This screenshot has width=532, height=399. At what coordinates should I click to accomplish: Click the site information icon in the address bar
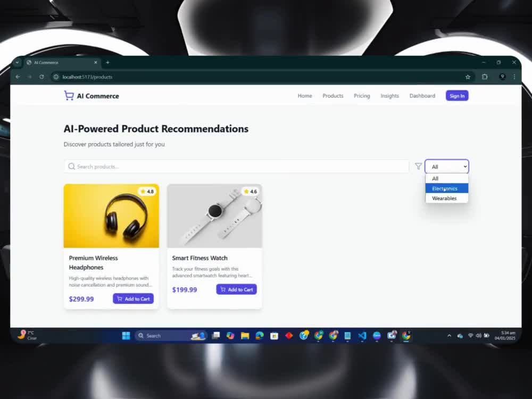(56, 77)
